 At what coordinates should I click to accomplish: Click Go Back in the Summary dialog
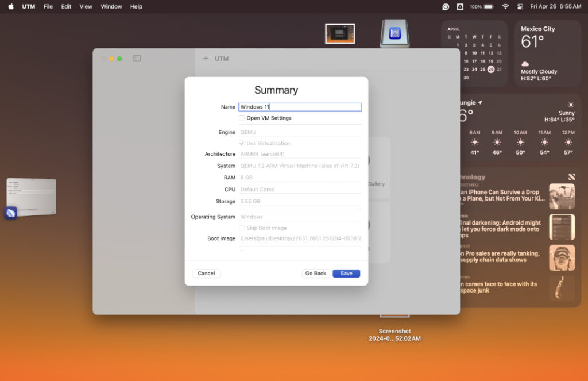[x=315, y=273]
